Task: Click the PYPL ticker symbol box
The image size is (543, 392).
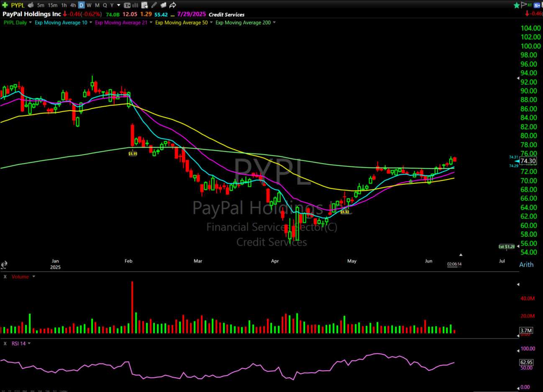Action: [18, 5]
